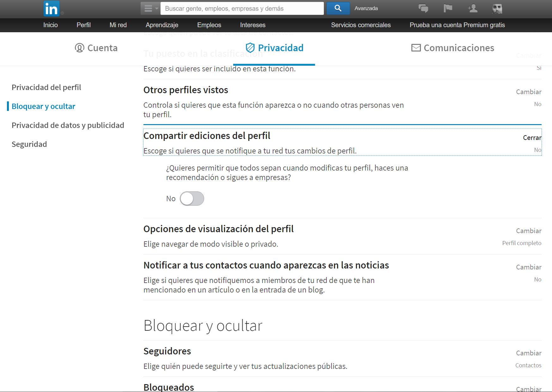Screen dimensions: 552x392
Task: Open the messages speech bubble icon
Action: 423,9
